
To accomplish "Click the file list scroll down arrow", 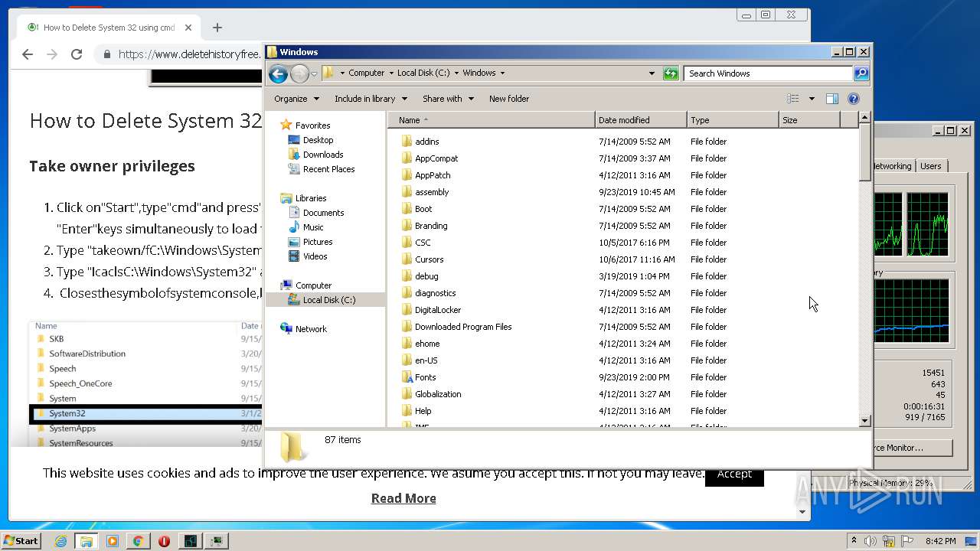I will tap(864, 421).
